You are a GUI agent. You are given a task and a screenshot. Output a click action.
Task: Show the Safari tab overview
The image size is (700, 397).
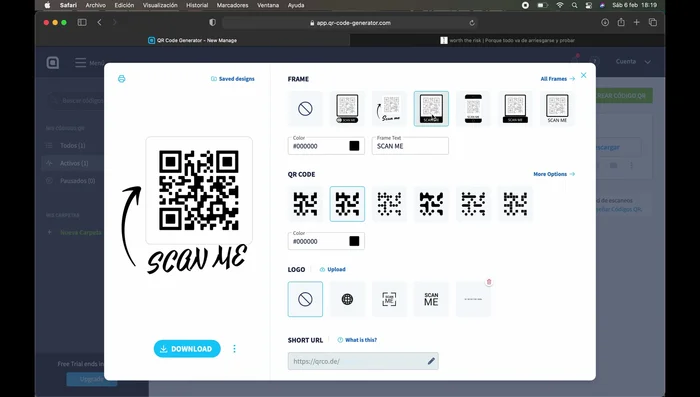653,22
